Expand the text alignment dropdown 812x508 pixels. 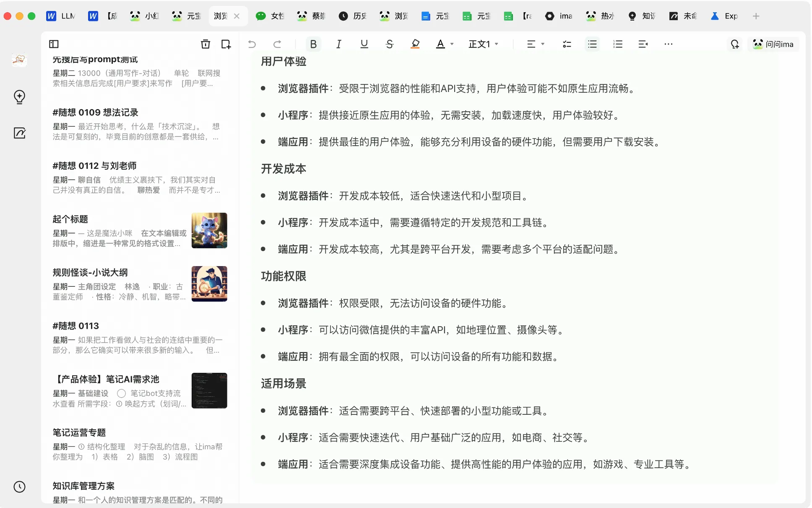pos(535,44)
